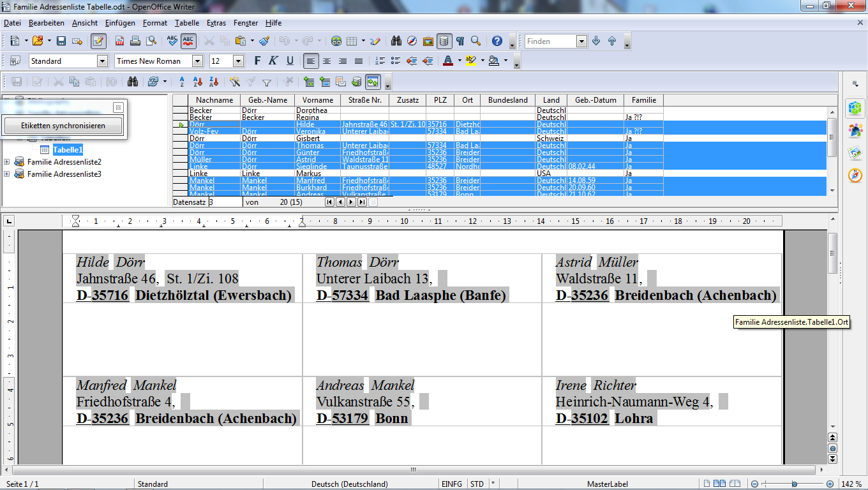This screenshot has height=490, width=868.
Task: Open the font size 12 dropdown
Action: pyautogui.click(x=239, y=61)
